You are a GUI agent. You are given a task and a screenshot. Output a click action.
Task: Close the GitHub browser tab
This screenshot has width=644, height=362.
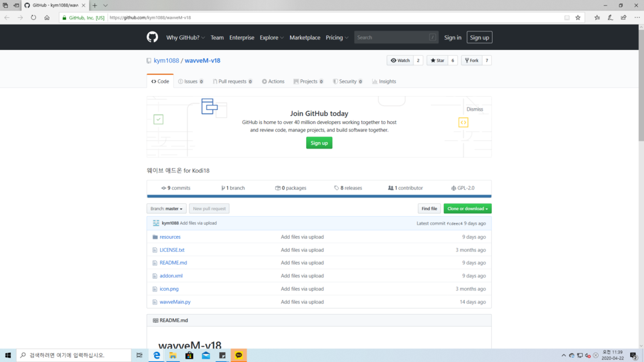pos(83,5)
